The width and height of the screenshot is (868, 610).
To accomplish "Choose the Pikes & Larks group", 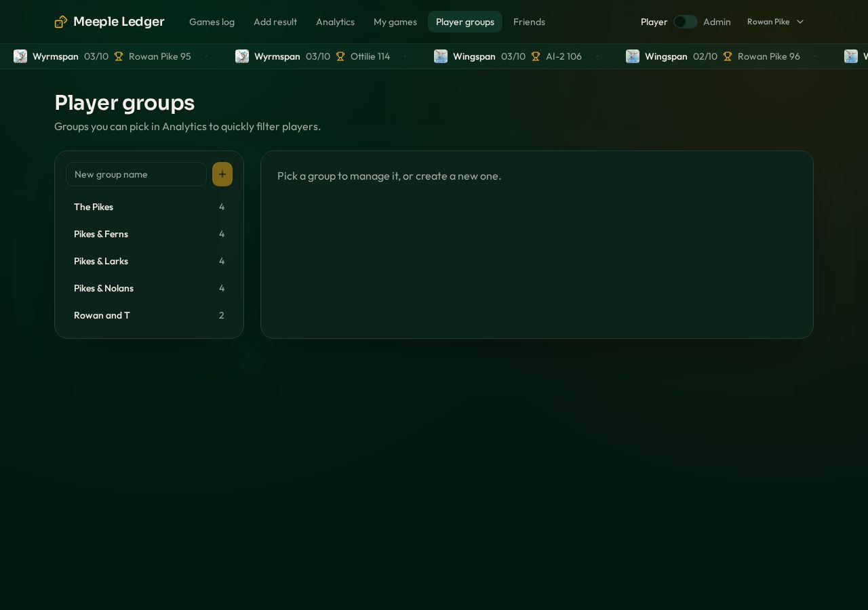I will pos(149,261).
